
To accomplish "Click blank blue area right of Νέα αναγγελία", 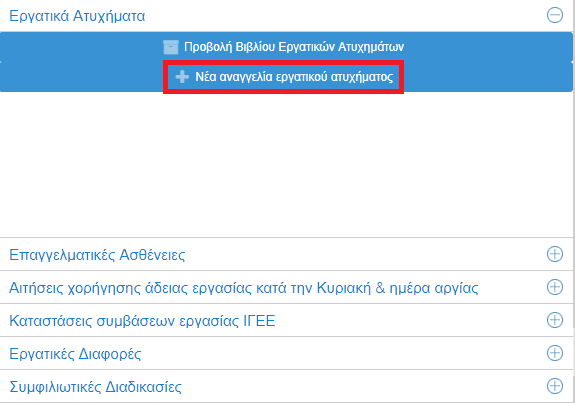I will click(x=488, y=77).
